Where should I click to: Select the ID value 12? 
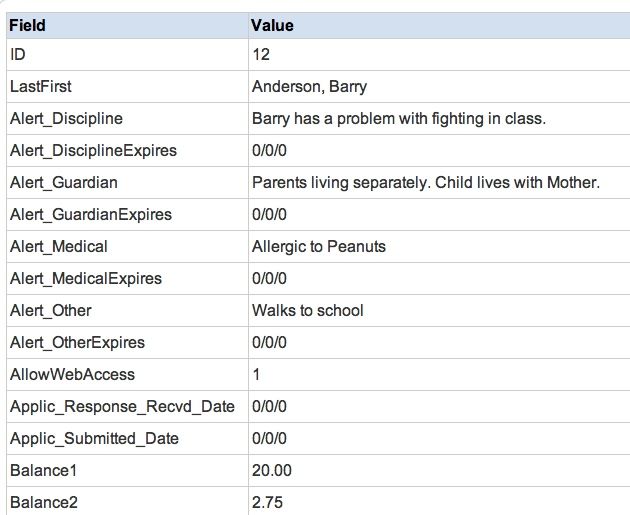(x=261, y=55)
